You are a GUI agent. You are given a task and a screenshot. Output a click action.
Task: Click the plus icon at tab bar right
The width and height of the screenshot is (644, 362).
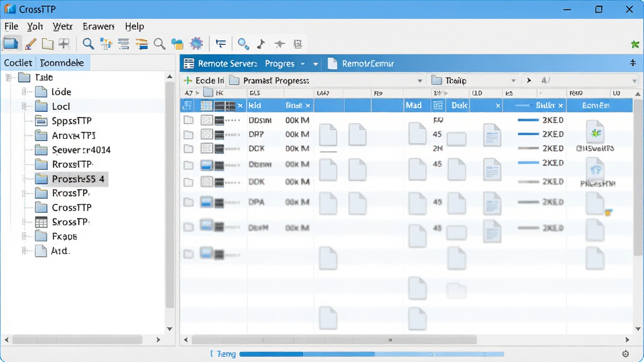click(633, 63)
